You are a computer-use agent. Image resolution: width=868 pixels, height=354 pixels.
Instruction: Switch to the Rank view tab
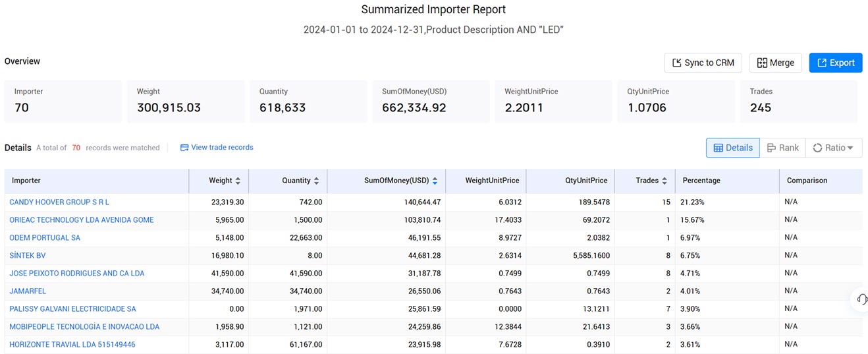tap(783, 148)
